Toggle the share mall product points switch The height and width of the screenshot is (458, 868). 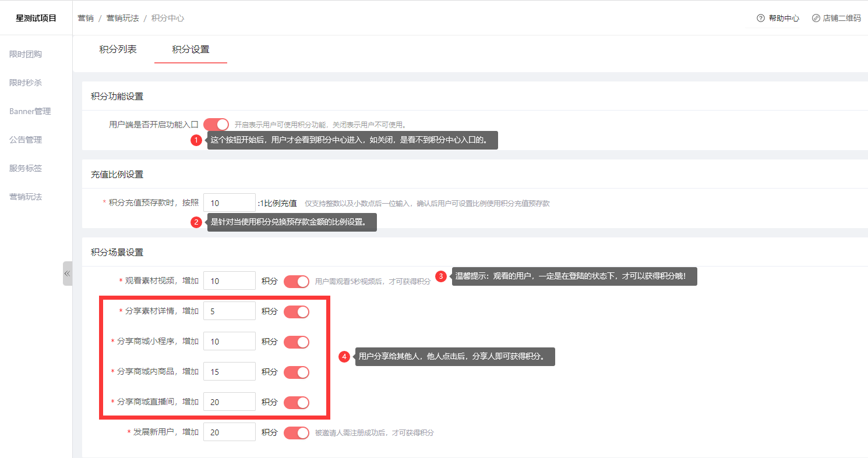[x=296, y=372]
